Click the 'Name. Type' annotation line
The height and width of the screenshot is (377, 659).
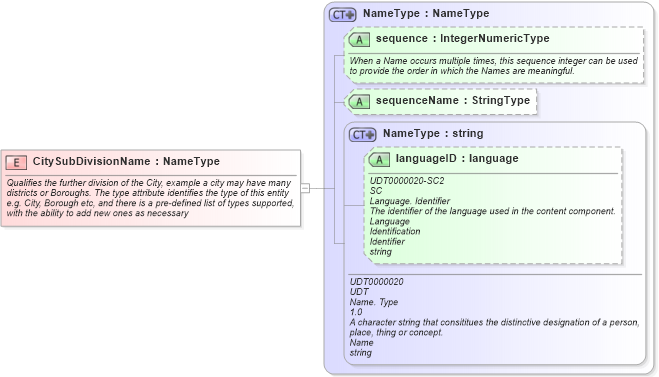tap(374, 302)
